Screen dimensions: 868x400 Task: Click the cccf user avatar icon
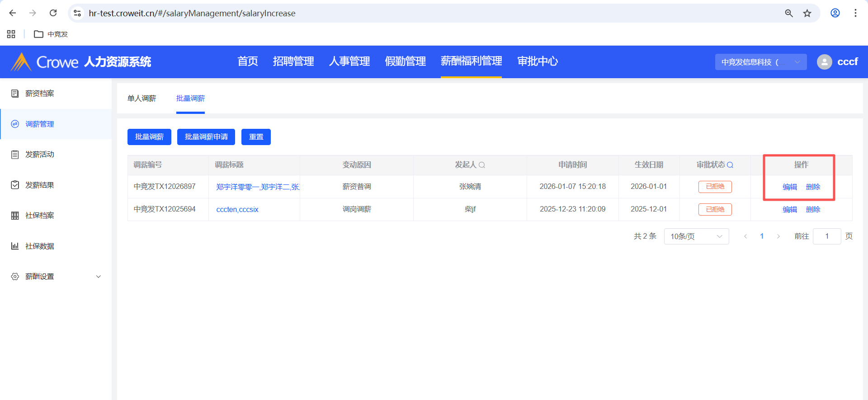coord(824,62)
